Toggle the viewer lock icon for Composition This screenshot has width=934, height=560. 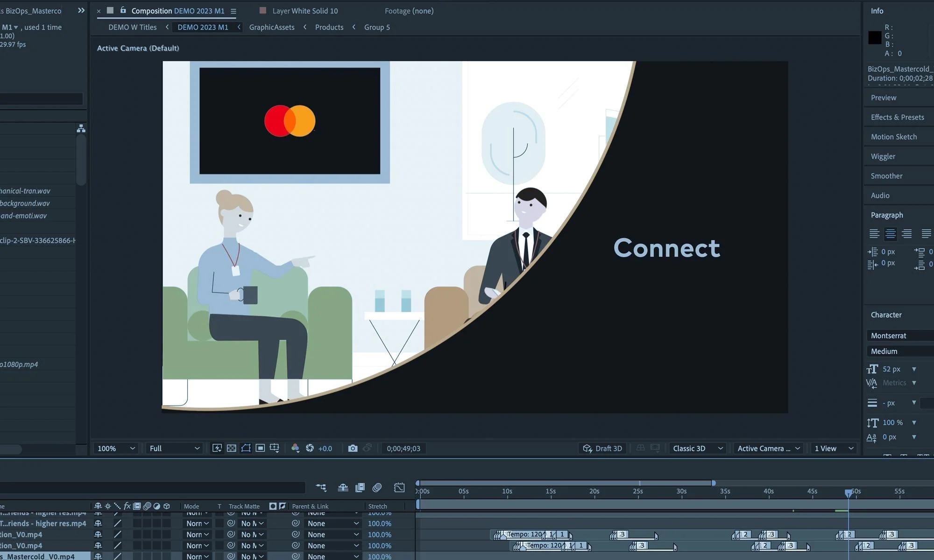pyautogui.click(x=123, y=10)
